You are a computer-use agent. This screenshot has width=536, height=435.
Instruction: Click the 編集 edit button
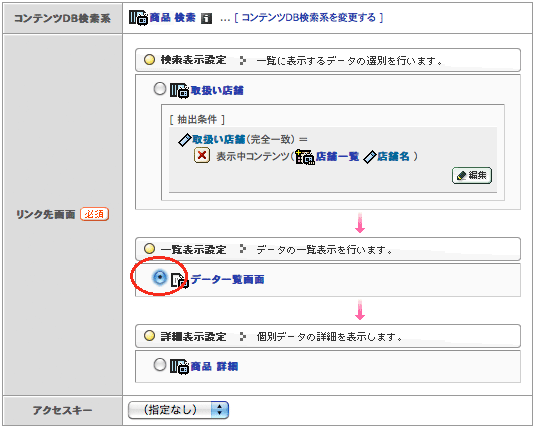coord(472,175)
